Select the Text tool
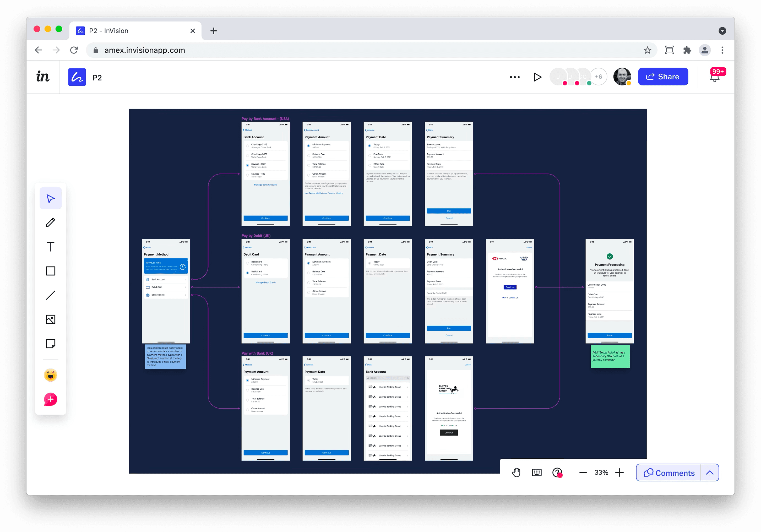761x532 pixels. coord(50,247)
